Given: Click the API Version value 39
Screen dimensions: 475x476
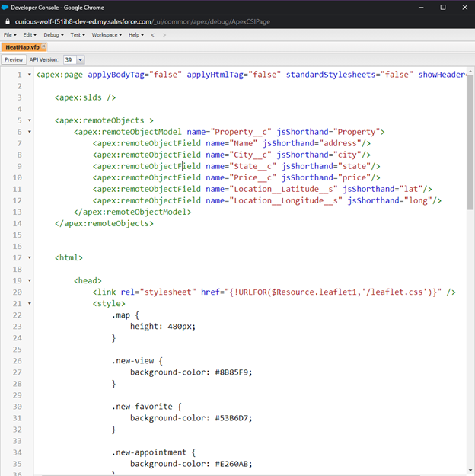Looking at the screenshot, I should click(x=69, y=60).
